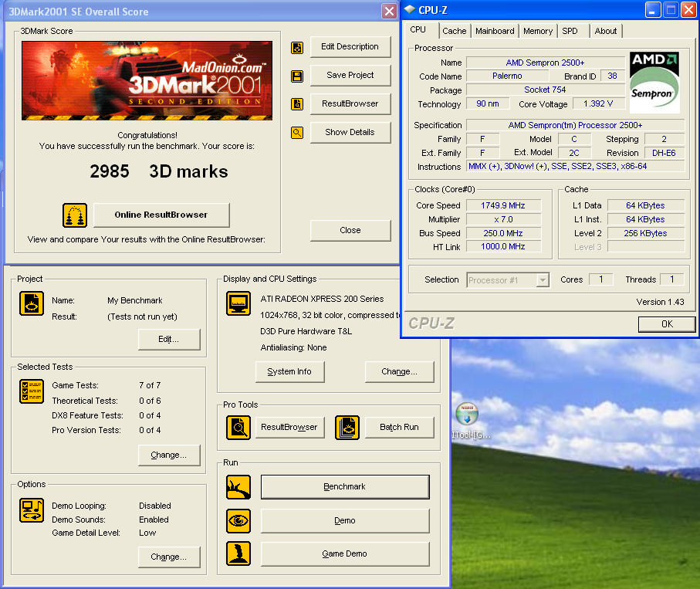
Task: Open the Memory tab in CPU-Z
Action: point(538,31)
